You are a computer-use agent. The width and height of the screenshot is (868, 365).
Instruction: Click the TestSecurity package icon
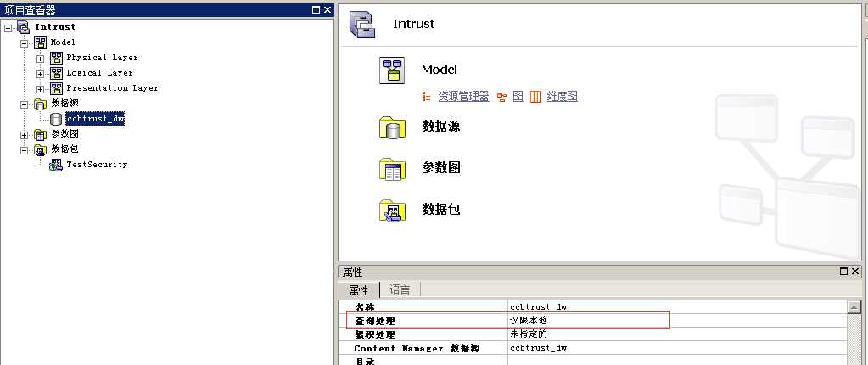tap(56, 165)
